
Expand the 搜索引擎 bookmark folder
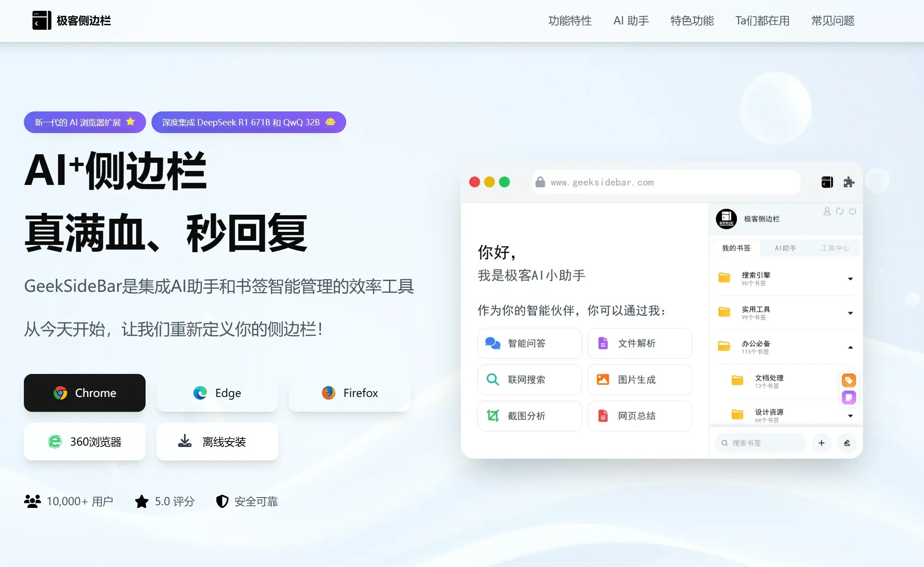pos(850,278)
